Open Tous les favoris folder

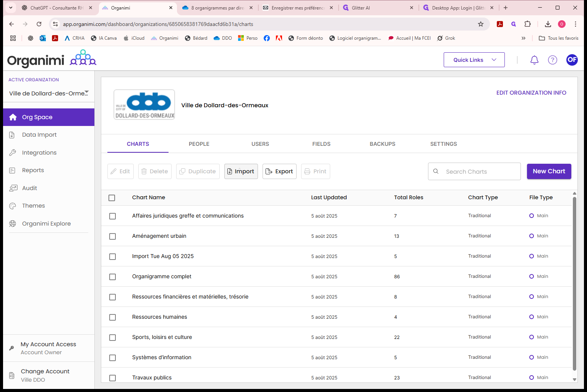point(558,38)
